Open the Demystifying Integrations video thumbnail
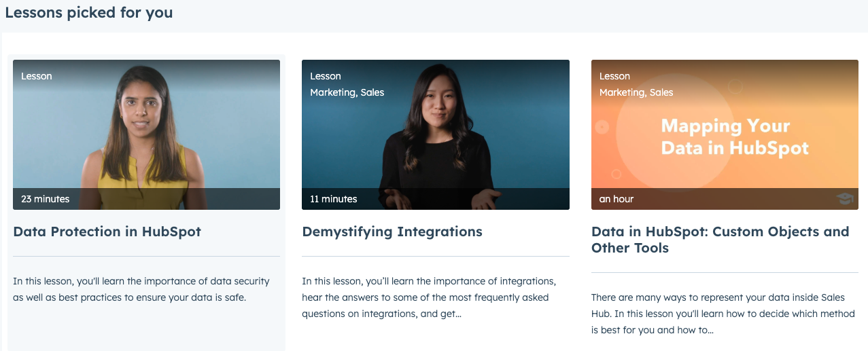This screenshot has height=351, width=868. click(x=436, y=134)
